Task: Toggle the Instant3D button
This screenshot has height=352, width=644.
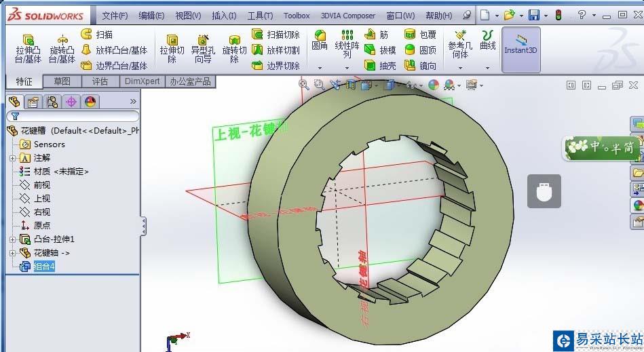Action: click(520, 50)
